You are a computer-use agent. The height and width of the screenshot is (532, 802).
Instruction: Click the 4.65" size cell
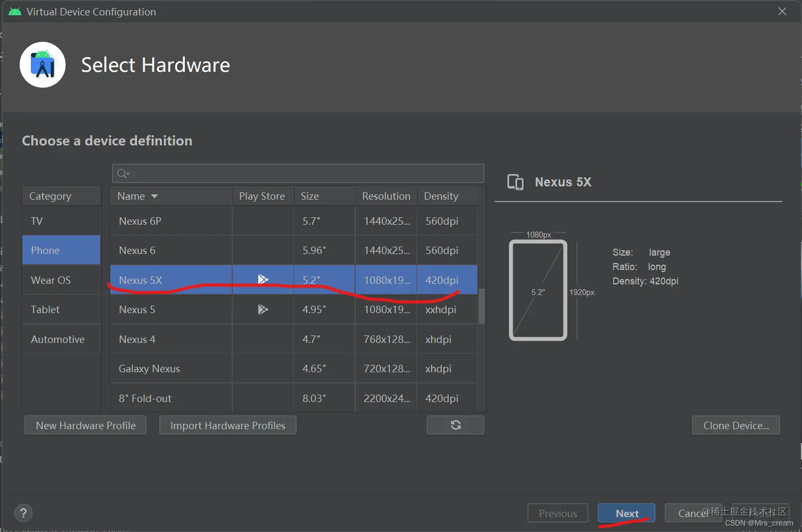(324, 369)
